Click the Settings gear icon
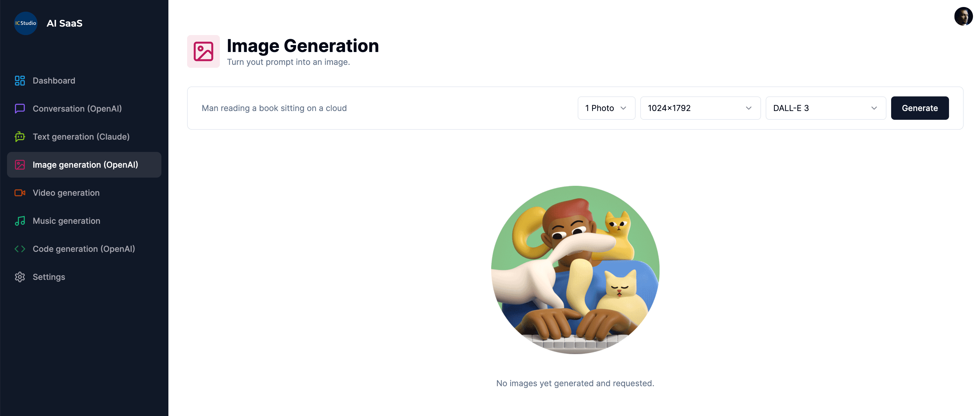Screen dimensions: 980x416 20,277
